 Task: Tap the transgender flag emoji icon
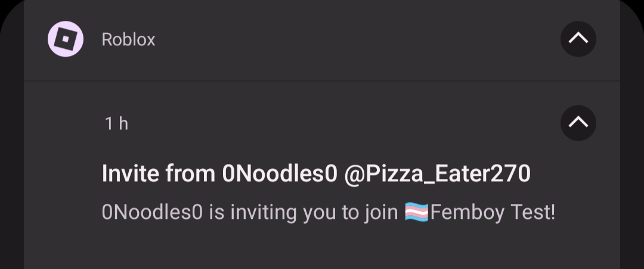pyautogui.click(x=416, y=212)
